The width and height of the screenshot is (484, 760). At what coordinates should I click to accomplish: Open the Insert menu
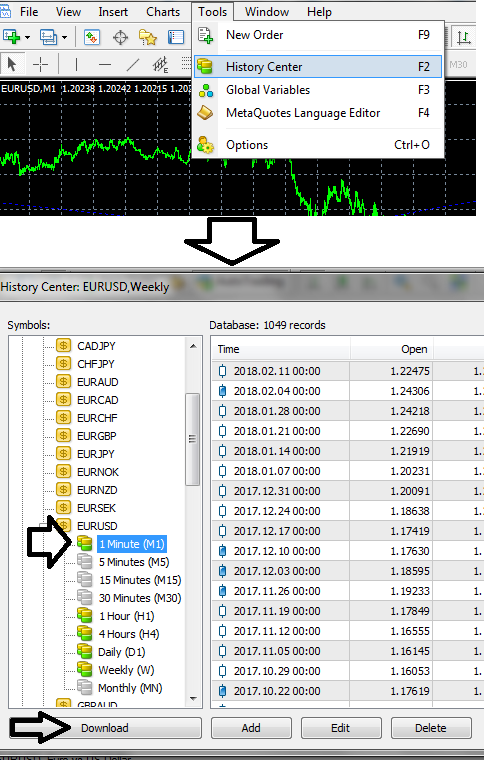113,12
